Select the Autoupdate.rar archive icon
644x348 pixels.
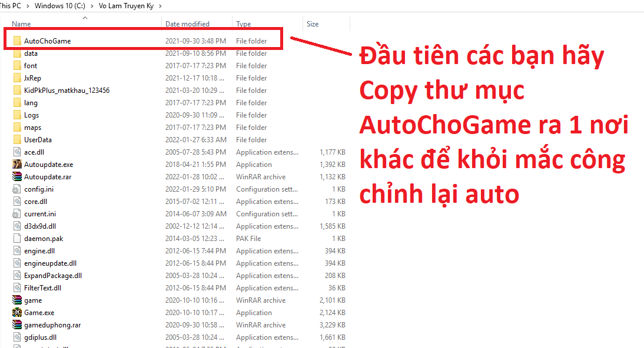click(17, 177)
